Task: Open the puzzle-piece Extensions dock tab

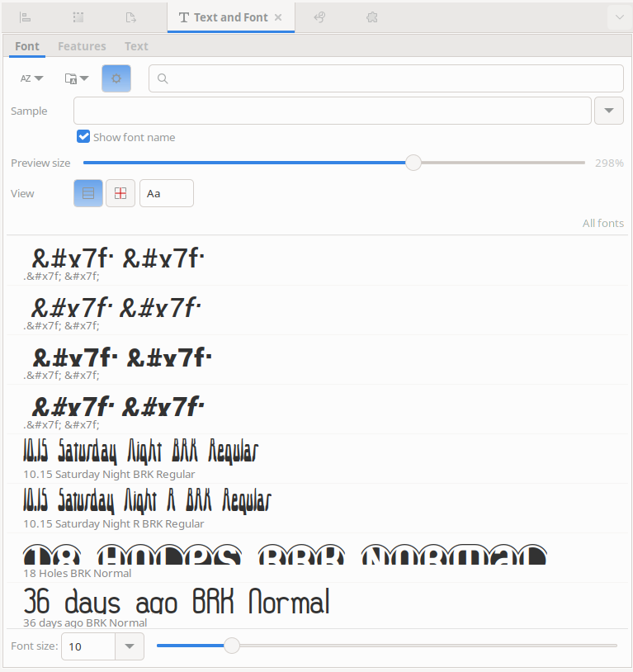Action: (372, 17)
